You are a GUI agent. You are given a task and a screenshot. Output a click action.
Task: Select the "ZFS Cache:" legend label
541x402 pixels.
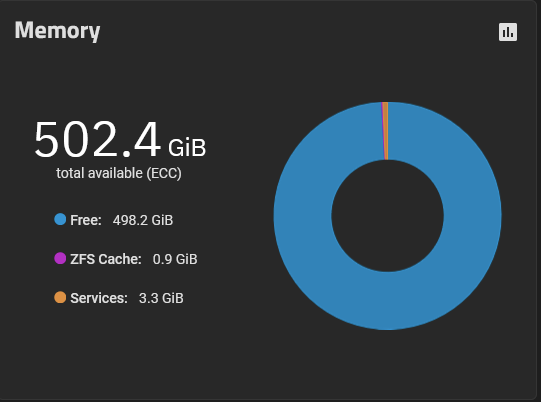pos(106,259)
